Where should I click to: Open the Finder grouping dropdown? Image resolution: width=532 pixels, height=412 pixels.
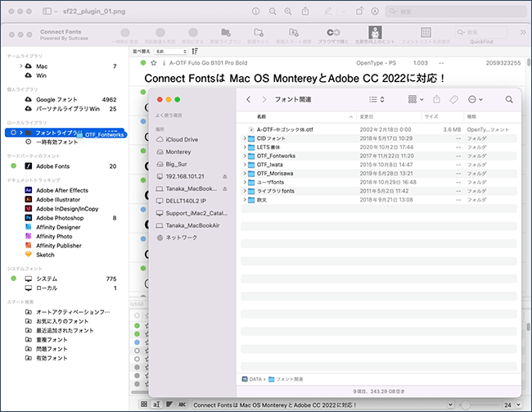point(416,99)
